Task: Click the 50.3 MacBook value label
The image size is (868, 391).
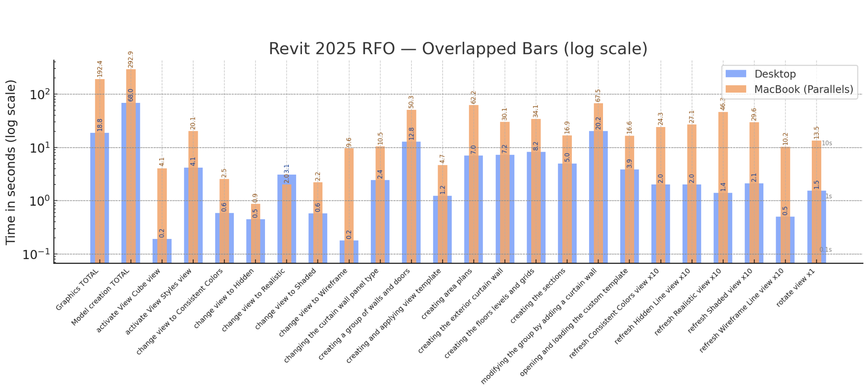Action: (x=411, y=102)
